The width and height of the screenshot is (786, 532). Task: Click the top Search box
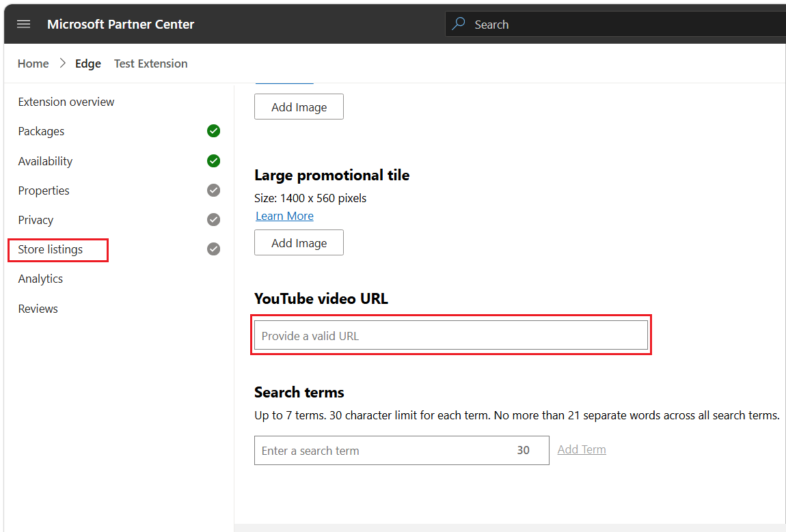point(616,24)
